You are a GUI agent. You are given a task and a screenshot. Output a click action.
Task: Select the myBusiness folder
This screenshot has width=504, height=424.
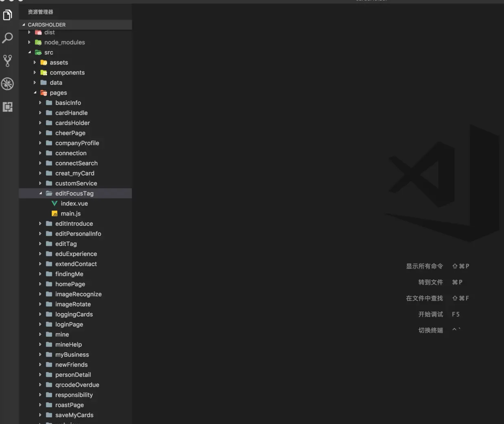coord(76,355)
